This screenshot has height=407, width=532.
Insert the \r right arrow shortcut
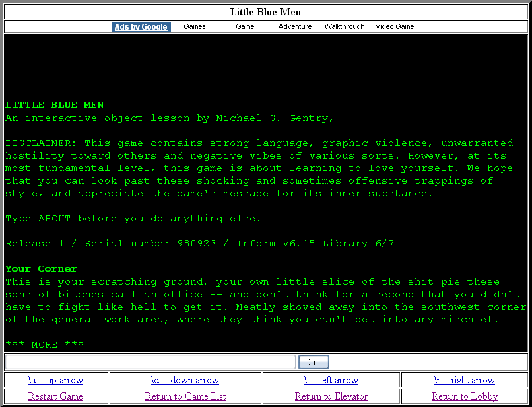point(464,380)
